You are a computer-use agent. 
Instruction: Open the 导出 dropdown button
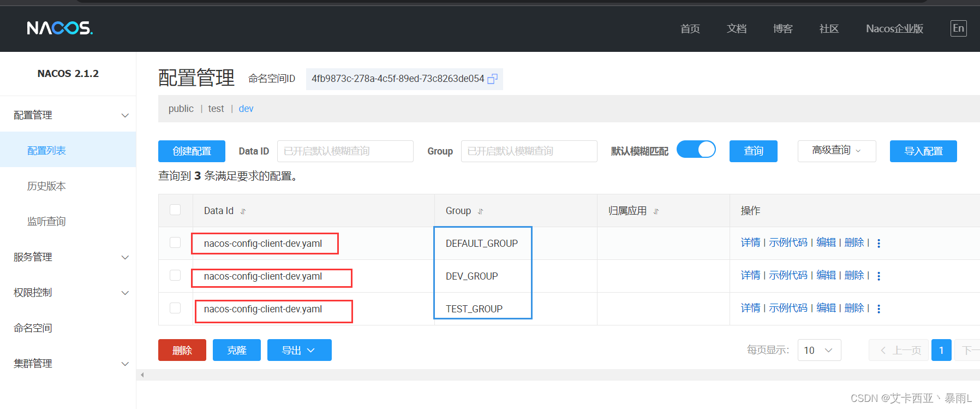(299, 350)
